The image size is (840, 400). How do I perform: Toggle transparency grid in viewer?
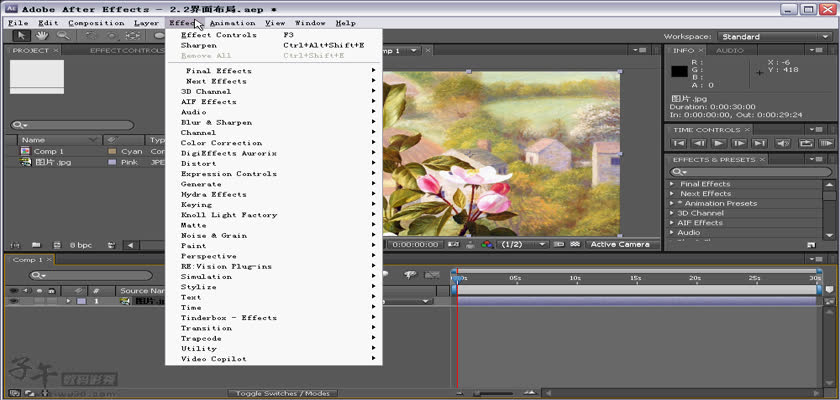coord(575,244)
